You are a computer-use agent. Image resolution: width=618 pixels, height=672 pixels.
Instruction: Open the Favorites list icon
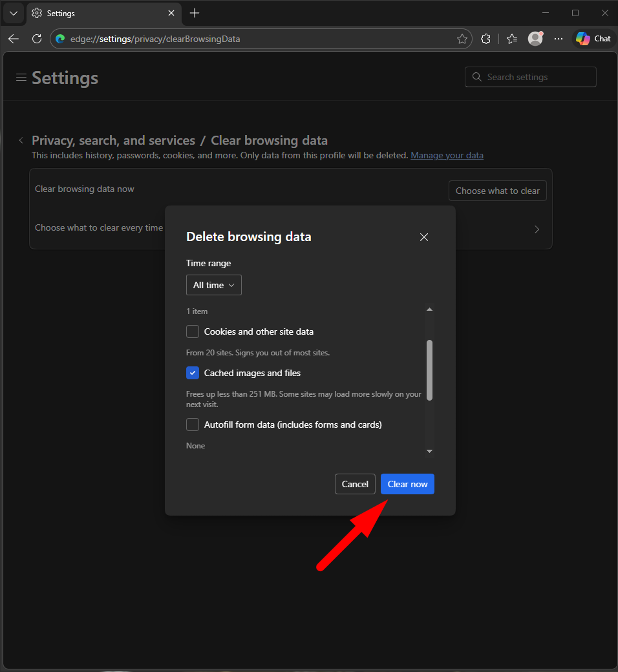[x=511, y=39]
